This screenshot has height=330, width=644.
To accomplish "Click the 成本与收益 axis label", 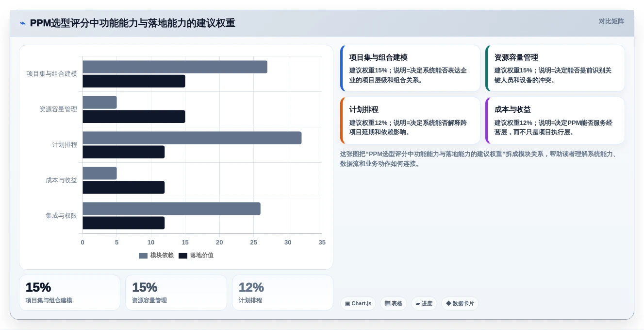I will coord(61,180).
